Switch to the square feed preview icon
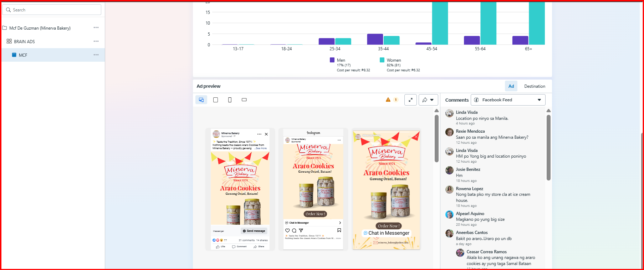This screenshot has height=270, width=644. (x=215, y=100)
